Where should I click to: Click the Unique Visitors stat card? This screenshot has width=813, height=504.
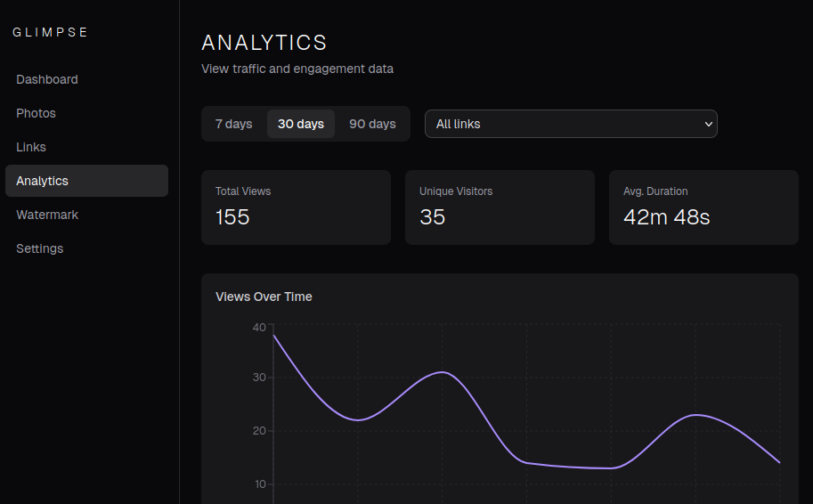pyautogui.click(x=500, y=207)
